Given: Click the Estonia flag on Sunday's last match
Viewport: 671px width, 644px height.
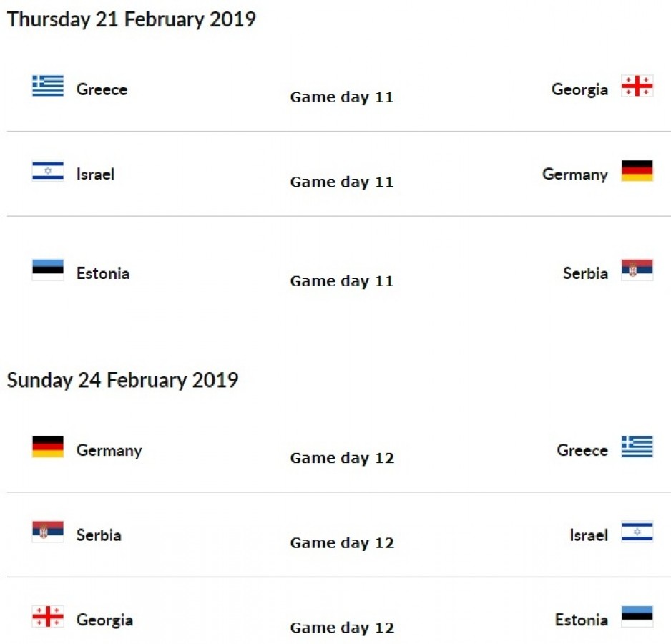Looking at the screenshot, I should coord(637,617).
